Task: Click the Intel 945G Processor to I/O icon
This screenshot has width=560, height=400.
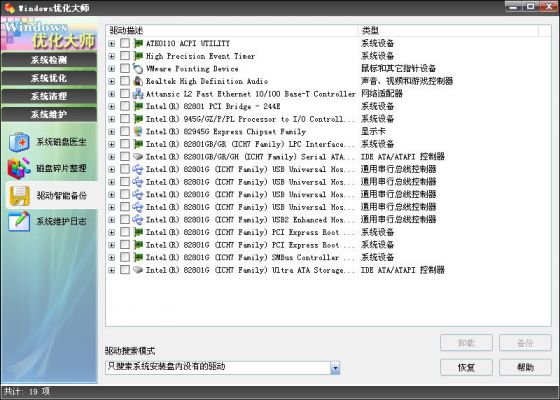Action: [x=138, y=119]
